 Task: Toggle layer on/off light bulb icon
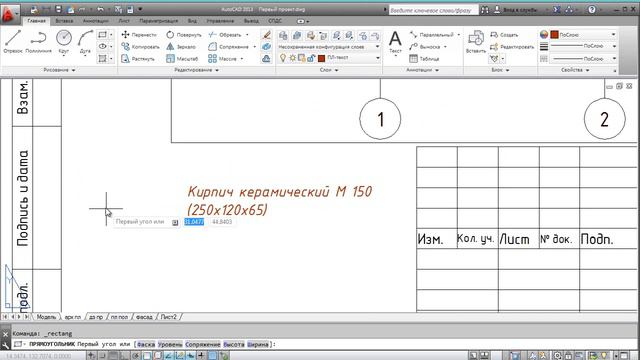click(283, 58)
